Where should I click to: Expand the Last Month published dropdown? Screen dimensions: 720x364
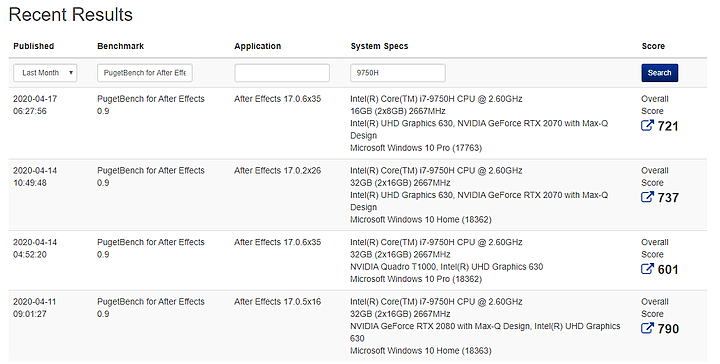[45, 73]
